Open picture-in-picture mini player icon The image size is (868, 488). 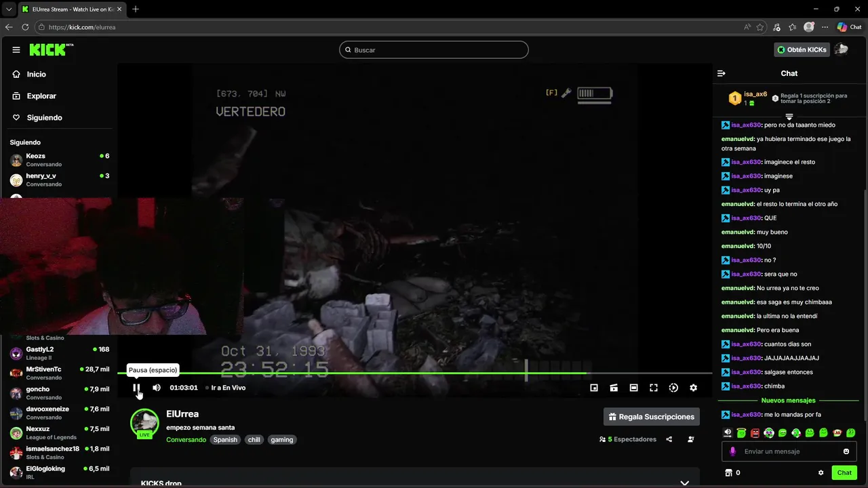tap(594, 388)
